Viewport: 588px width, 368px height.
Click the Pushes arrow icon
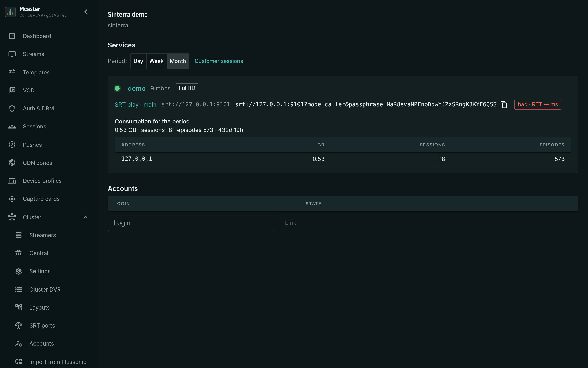coord(12,145)
